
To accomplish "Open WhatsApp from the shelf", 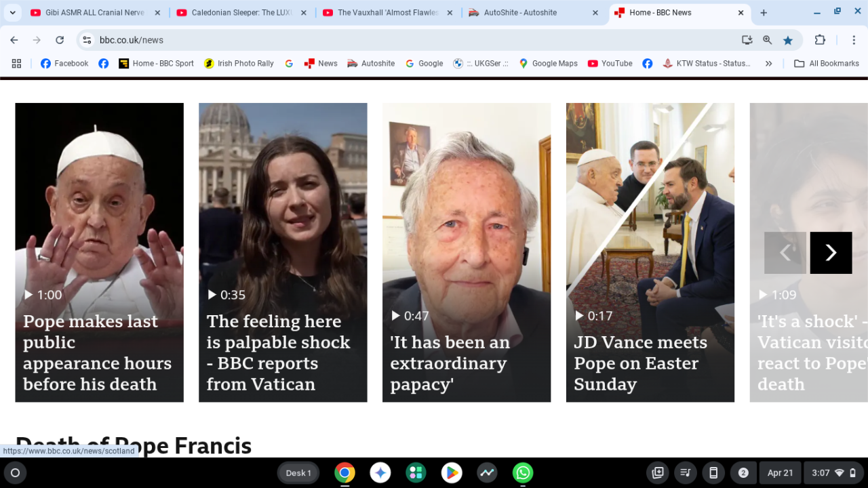I will [x=523, y=473].
